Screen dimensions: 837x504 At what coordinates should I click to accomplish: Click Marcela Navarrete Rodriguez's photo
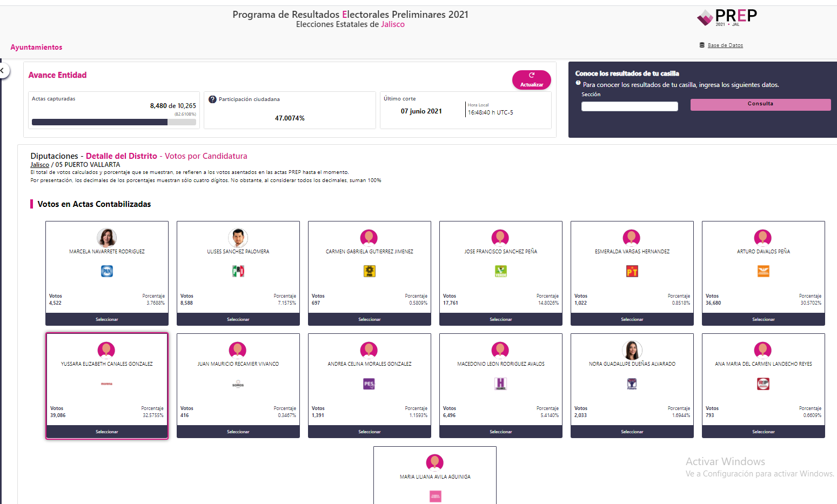[x=107, y=238]
